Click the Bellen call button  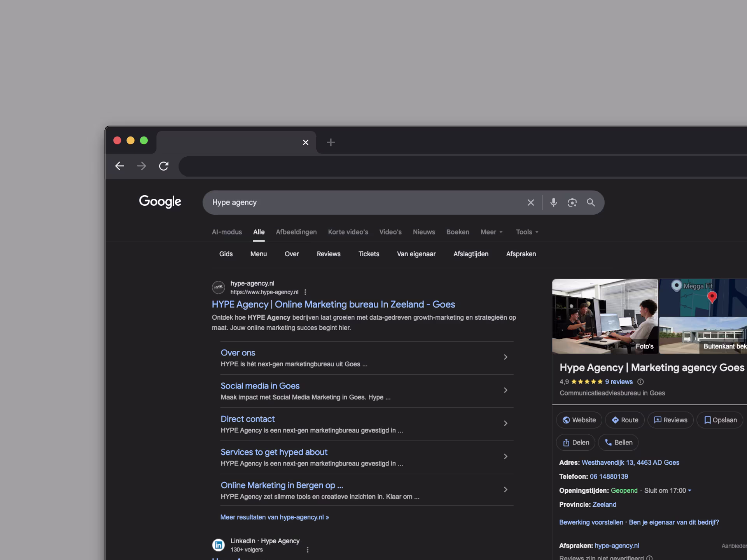pos(618,442)
